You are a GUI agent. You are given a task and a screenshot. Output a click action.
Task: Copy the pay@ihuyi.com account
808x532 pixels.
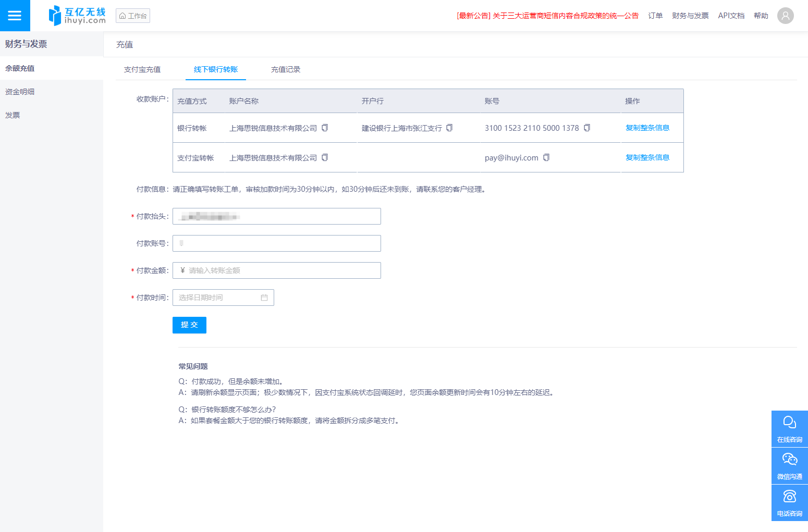click(x=546, y=157)
